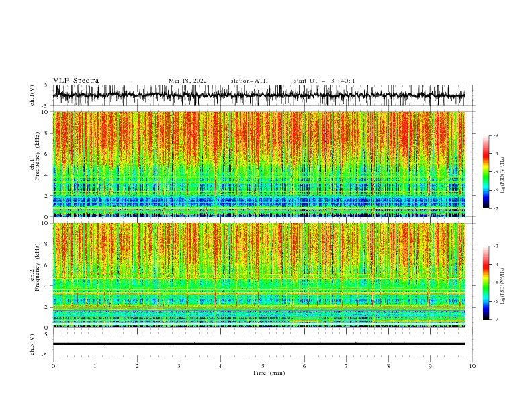The width and height of the screenshot is (532, 411).
Task: Click inside the ch.1 spectrogram panel
Action: pyautogui.click(x=259, y=164)
